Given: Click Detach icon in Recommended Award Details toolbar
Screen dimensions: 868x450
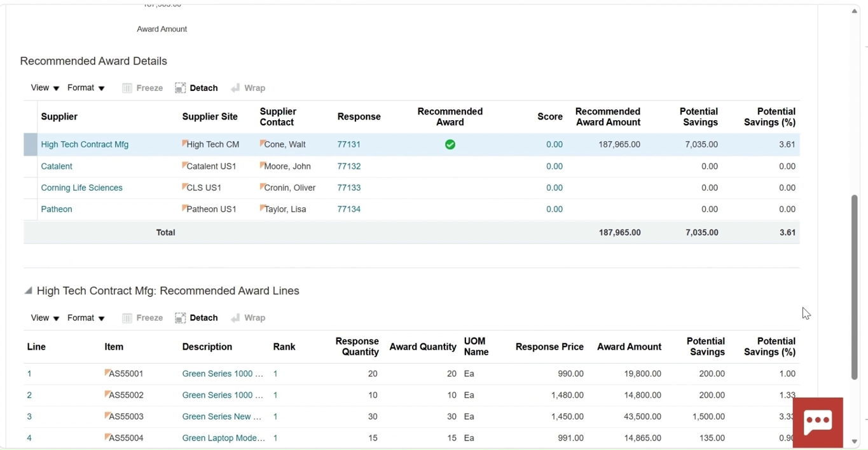Looking at the screenshot, I should point(181,88).
